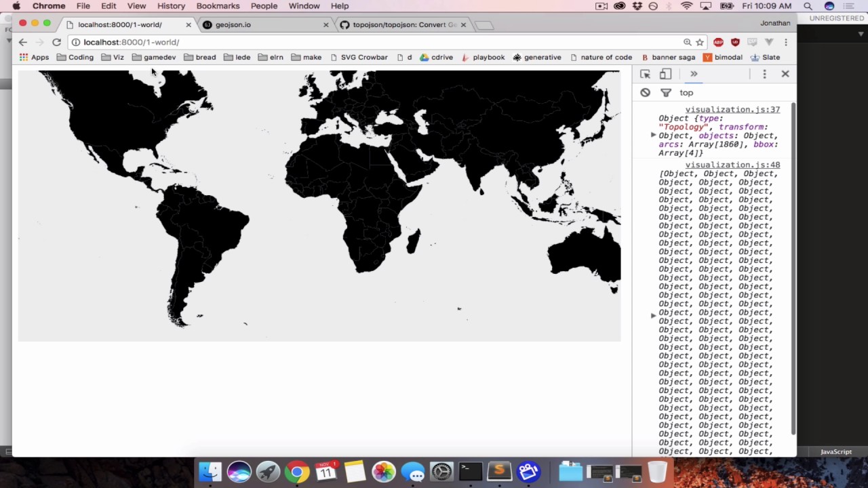868x488 pixels.
Task: Show more DevTools panels via double chevron
Action: pos(694,74)
